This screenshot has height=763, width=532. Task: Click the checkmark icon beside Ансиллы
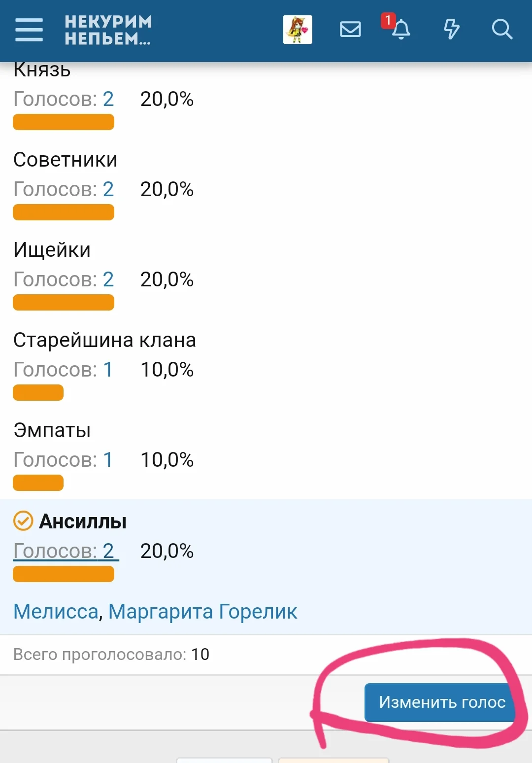[x=23, y=521]
